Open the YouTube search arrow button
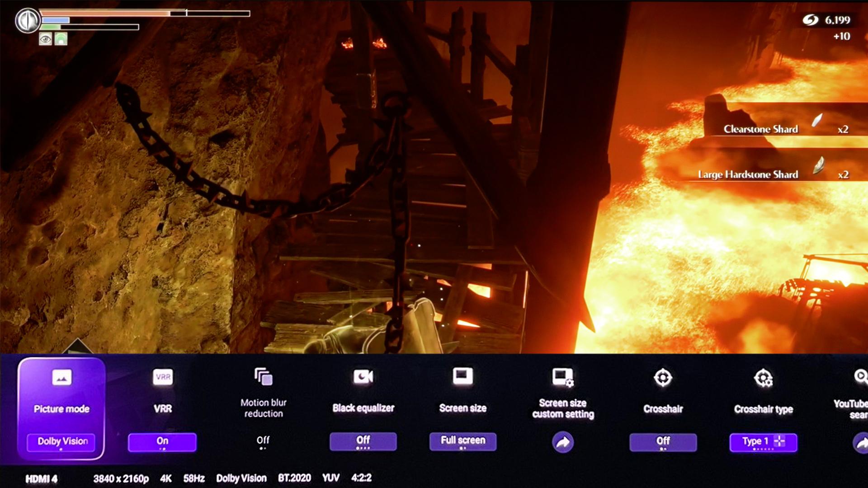 click(x=860, y=442)
